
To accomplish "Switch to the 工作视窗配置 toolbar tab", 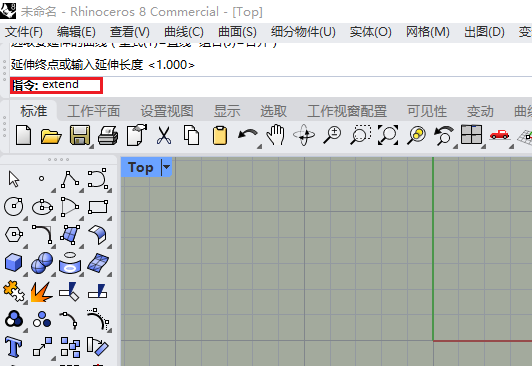I will [347, 111].
